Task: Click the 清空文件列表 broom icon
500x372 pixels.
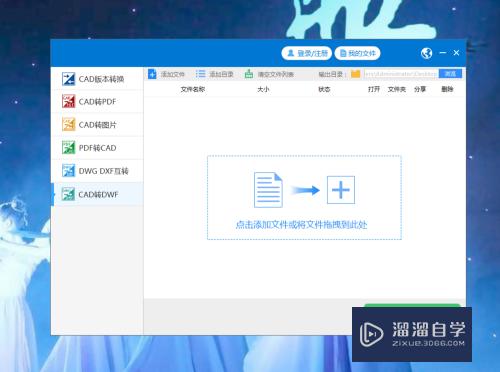Action: 249,74
